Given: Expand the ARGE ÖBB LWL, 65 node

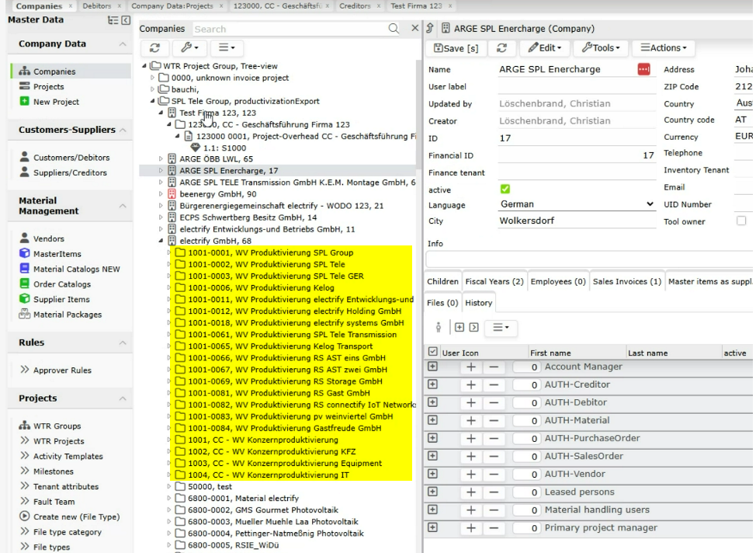Looking at the screenshot, I should pos(161,158).
